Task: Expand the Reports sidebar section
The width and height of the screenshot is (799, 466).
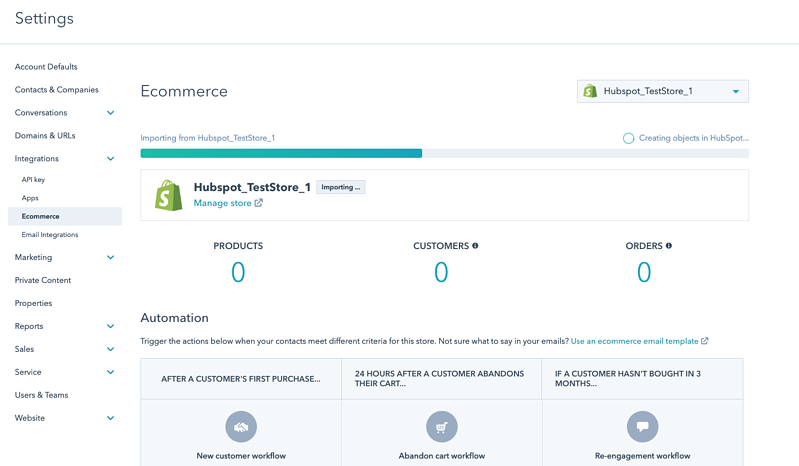Action: [110, 327]
